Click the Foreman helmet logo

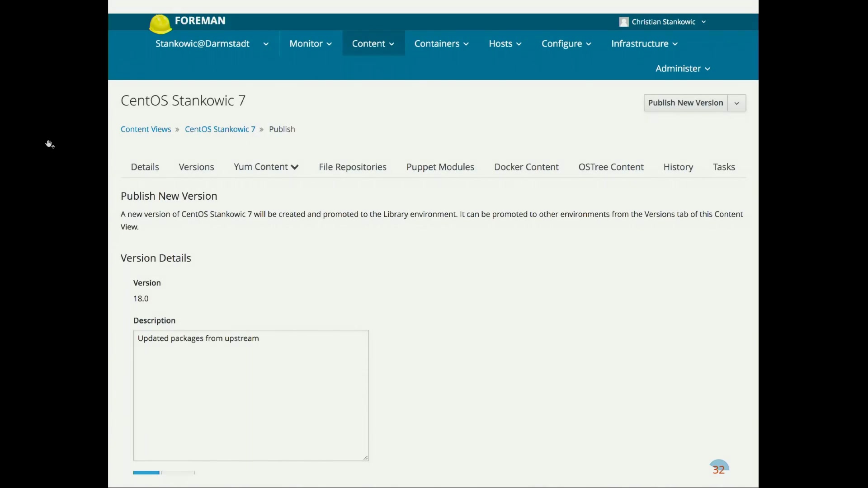tap(160, 24)
